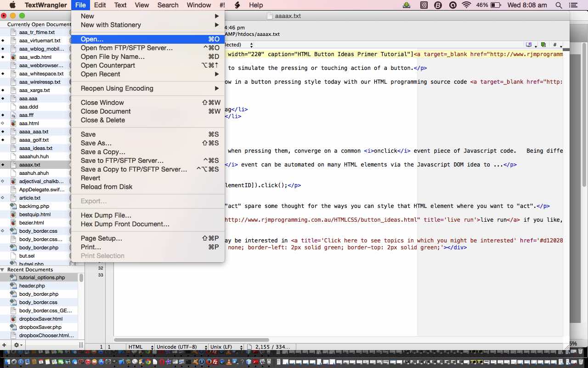Open the scripts menu scroll icon
The image size is (588, 368).
pyautogui.click(x=237, y=5)
